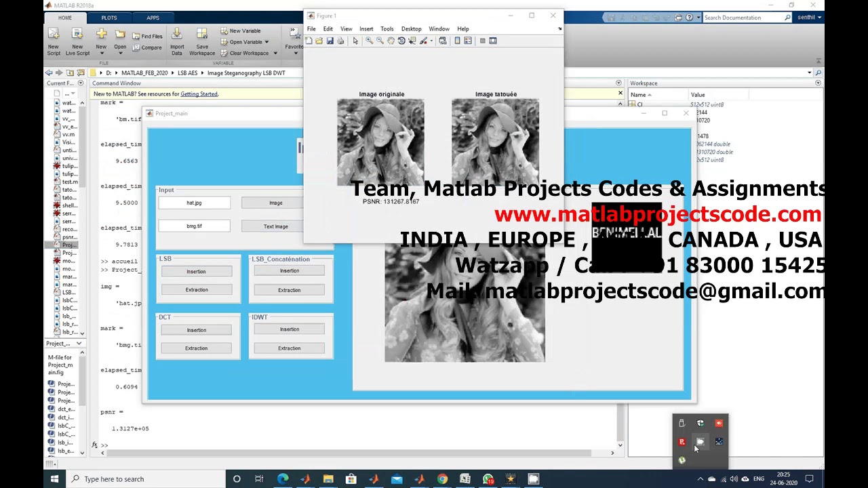Click Open File icon in Figure 1 toolbar
868x488 pixels.
click(x=319, y=41)
